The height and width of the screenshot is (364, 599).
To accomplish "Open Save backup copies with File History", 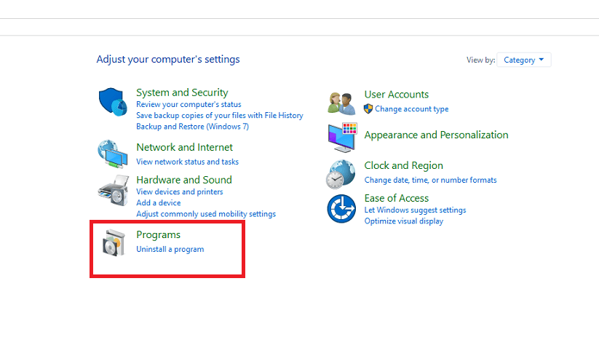I will click(x=220, y=115).
